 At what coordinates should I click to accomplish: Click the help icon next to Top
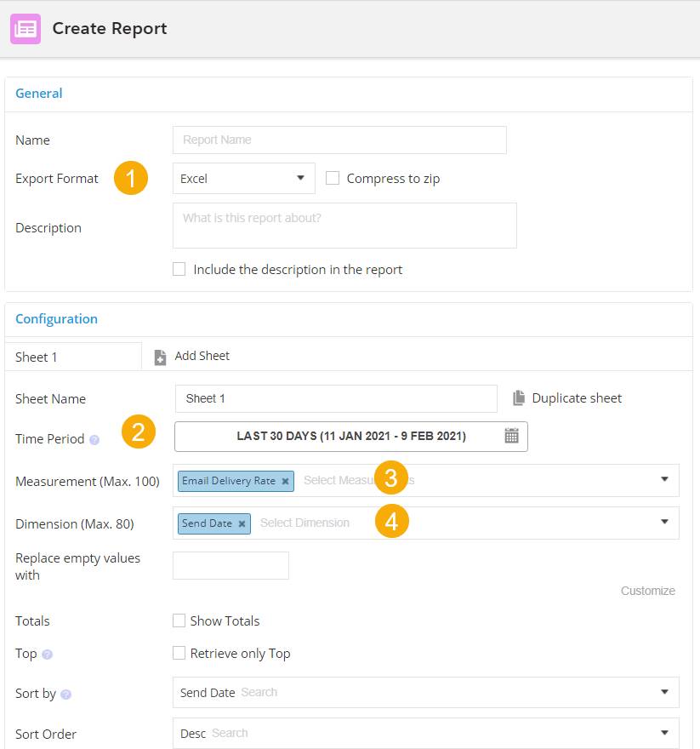[49, 654]
